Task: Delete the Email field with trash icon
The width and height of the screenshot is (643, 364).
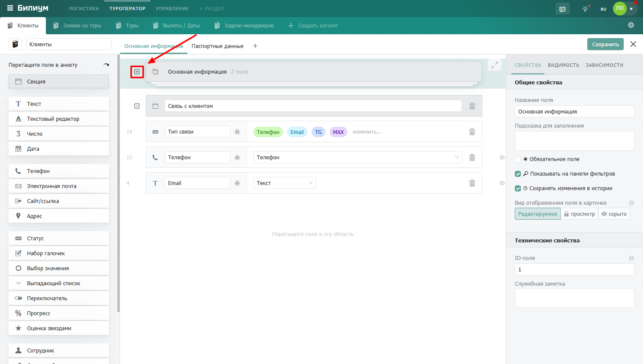Action: [472, 183]
